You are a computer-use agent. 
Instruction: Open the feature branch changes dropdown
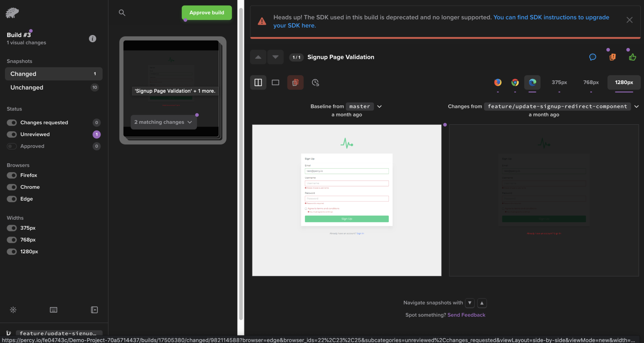click(x=636, y=106)
